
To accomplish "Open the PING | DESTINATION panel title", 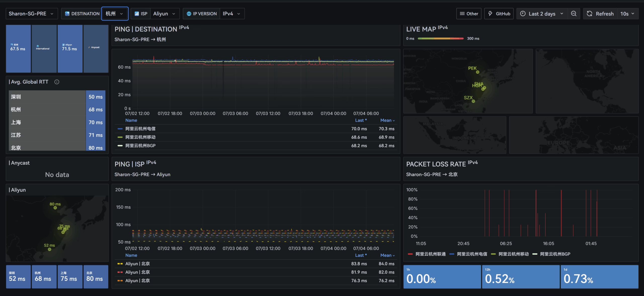I will 152,29.
